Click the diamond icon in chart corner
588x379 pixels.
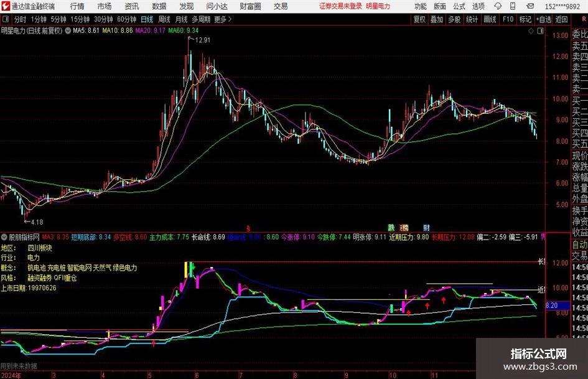click(x=531, y=31)
